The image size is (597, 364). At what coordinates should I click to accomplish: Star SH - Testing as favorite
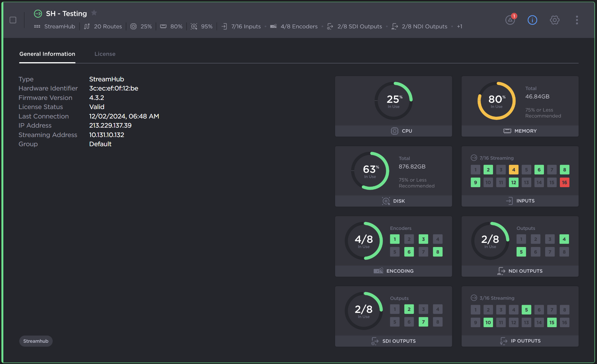(x=94, y=13)
